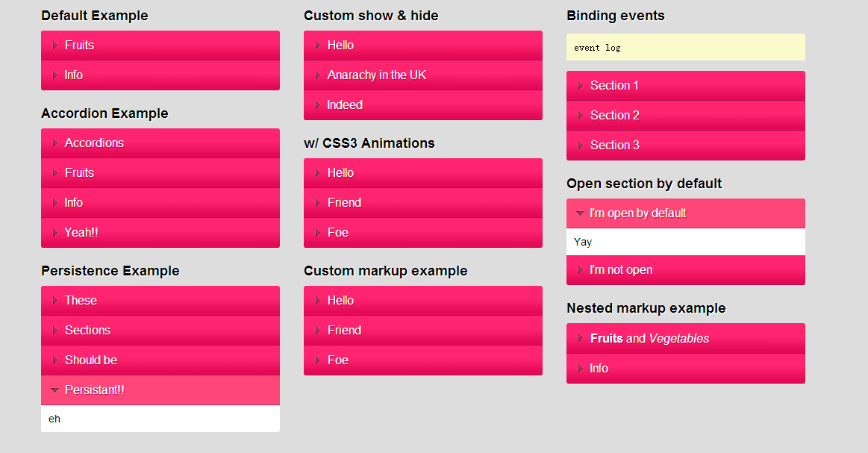868x453 pixels.
Task: Expand Friend under CSS3 Animations
Action: pos(423,203)
